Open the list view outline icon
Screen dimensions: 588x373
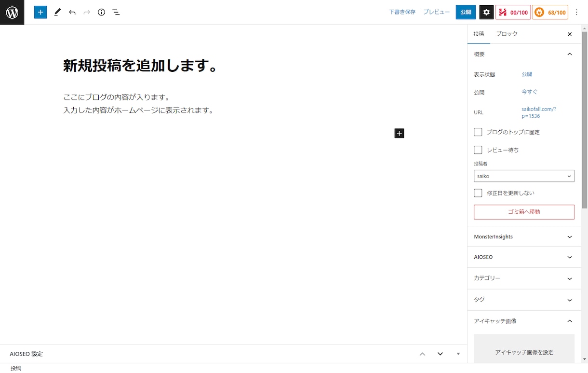tap(116, 12)
